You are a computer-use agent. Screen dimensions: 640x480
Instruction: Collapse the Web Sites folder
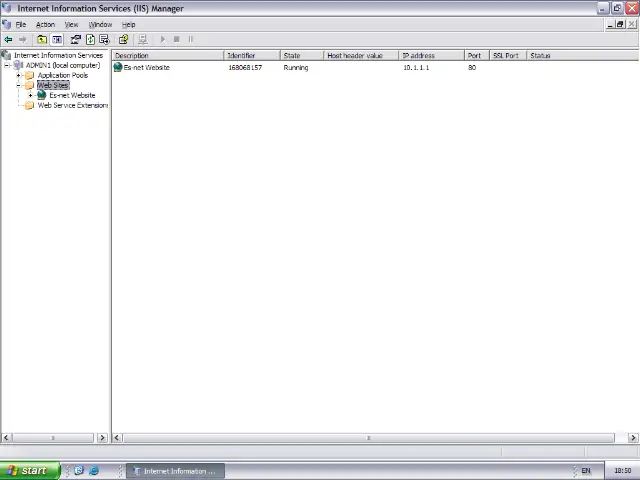18,85
